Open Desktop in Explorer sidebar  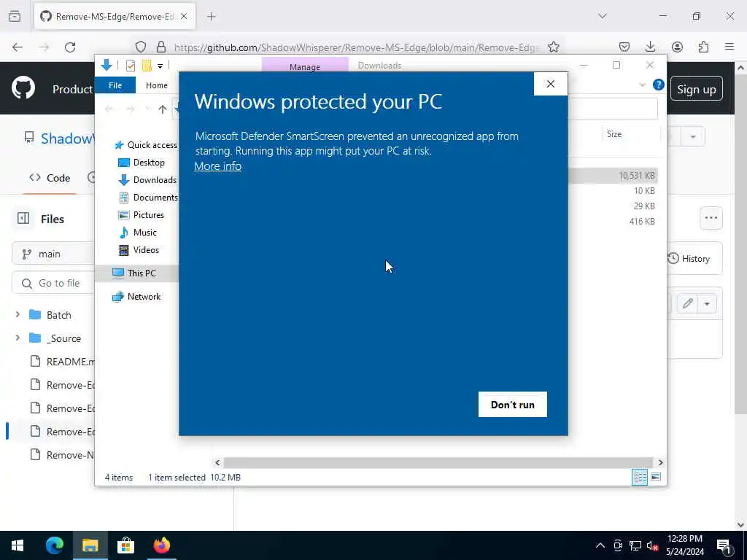149,163
